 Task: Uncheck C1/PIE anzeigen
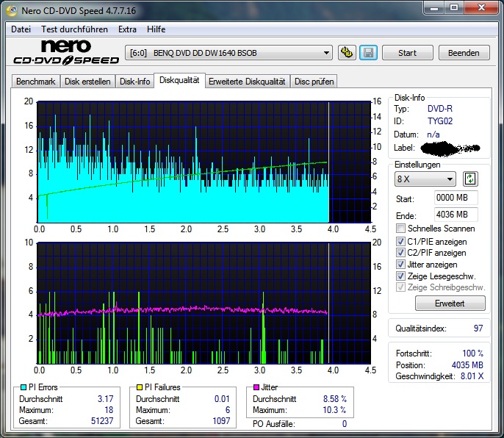pos(400,241)
